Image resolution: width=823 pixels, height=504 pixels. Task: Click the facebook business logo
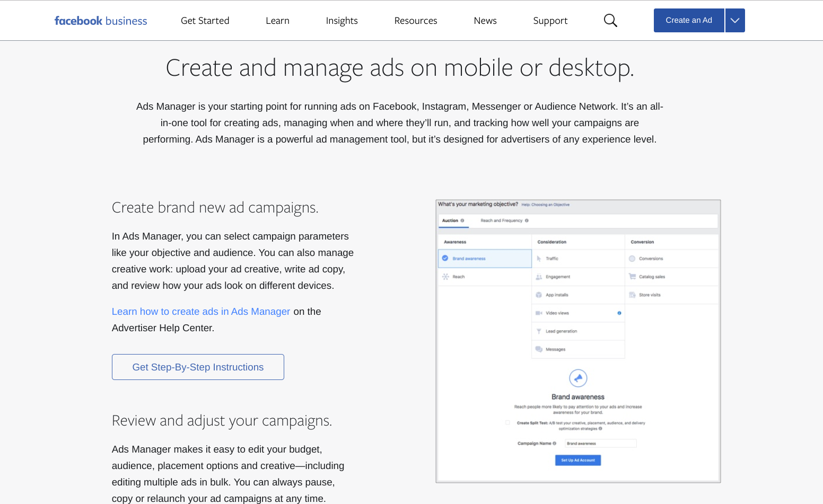click(101, 21)
